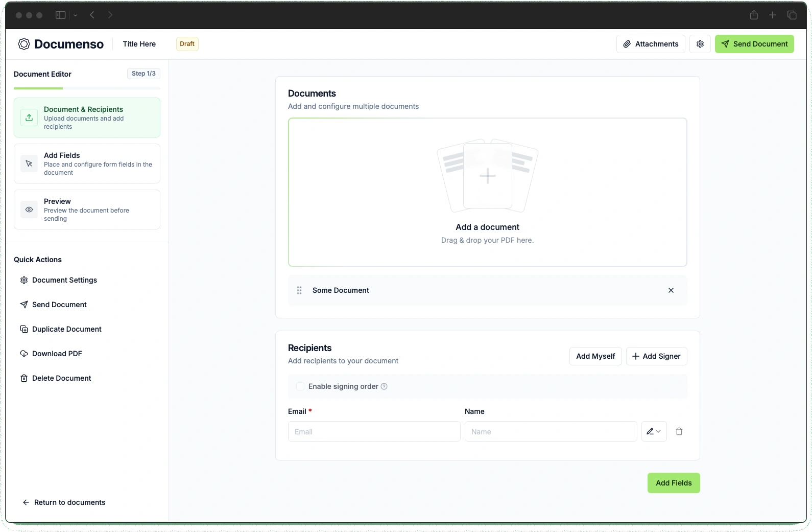Image resolution: width=812 pixels, height=532 pixels.
Task: Choose Send Document in Quick Actions
Action: click(x=53, y=305)
